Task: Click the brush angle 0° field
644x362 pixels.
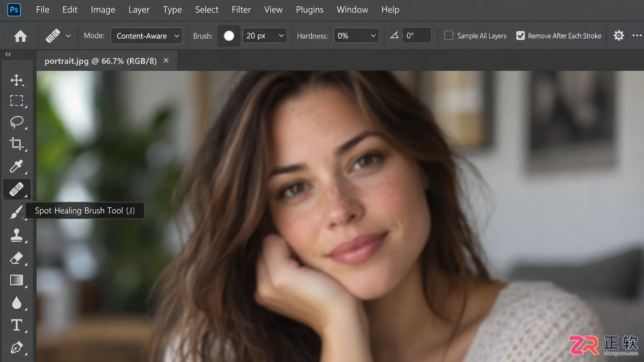Action: pyautogui.click(x=416, y=36)
